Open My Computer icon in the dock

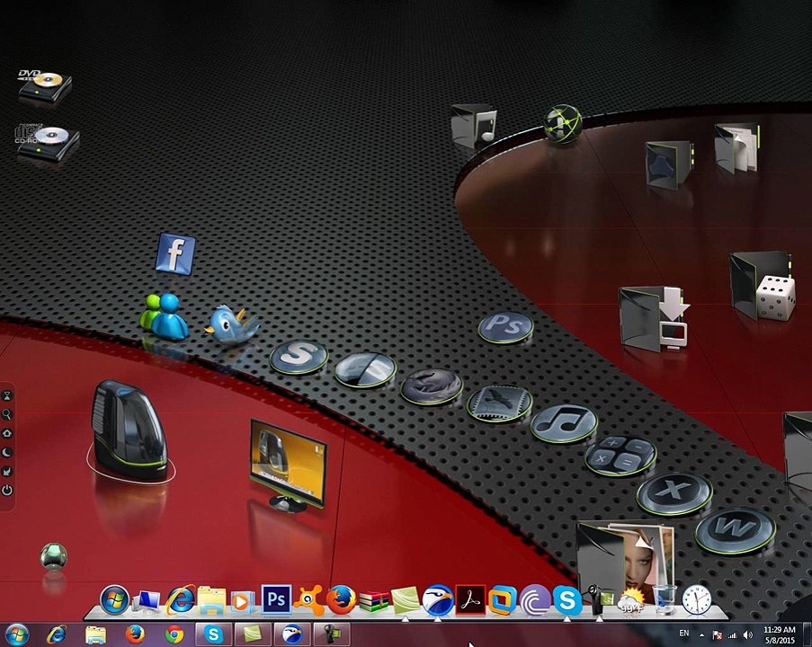click(146, 601)
